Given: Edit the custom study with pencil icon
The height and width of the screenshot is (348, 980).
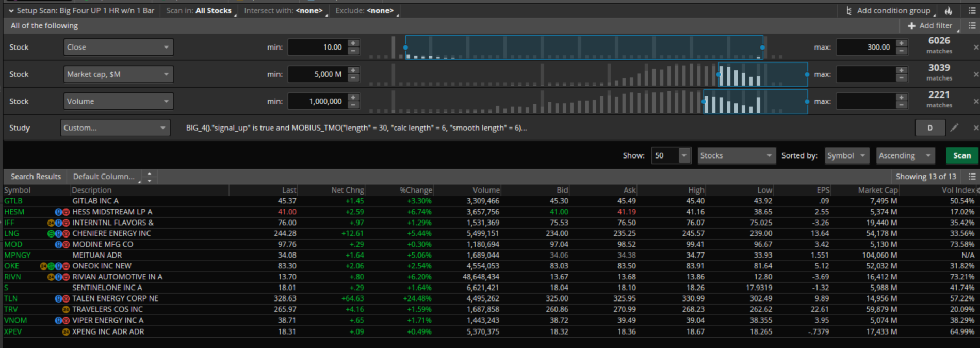Looking at the screenshot, I should point(955,128).
